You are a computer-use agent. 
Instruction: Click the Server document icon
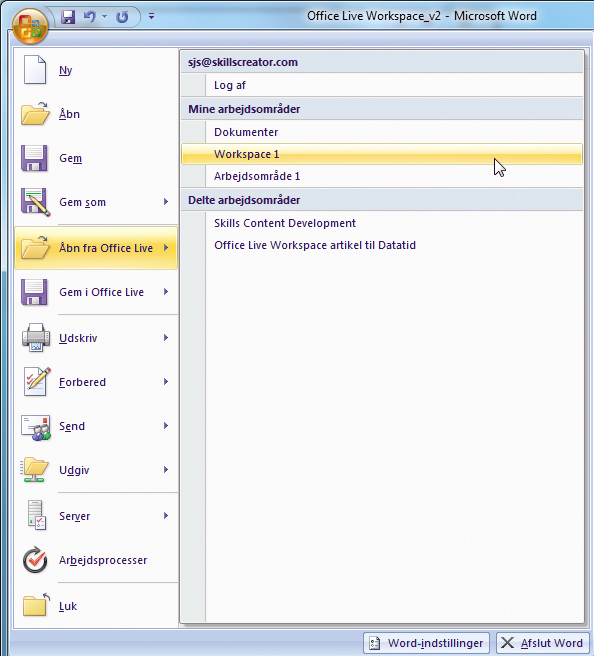tap(37, 515)
